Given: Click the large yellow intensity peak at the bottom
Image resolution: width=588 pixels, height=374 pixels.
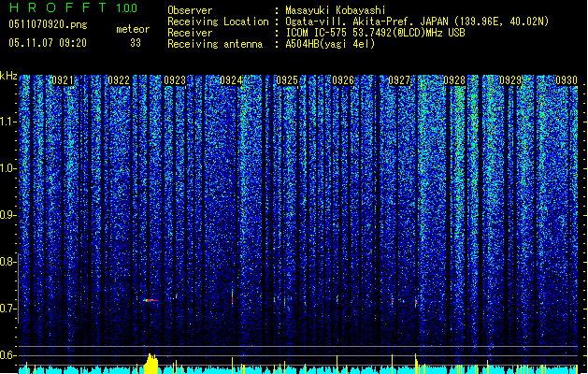Looking at the screenshot, I should (151, 364).
